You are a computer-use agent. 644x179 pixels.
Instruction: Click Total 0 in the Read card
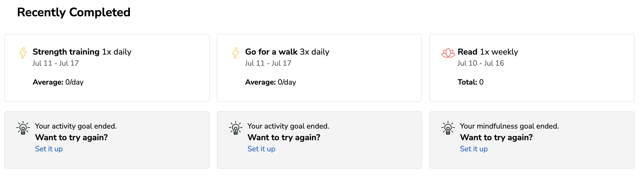pyautogui.click(x=471, y=82)
